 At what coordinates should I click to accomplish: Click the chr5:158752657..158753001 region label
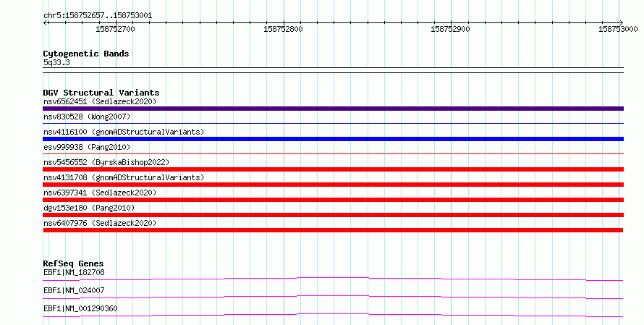tap(98, 16)
